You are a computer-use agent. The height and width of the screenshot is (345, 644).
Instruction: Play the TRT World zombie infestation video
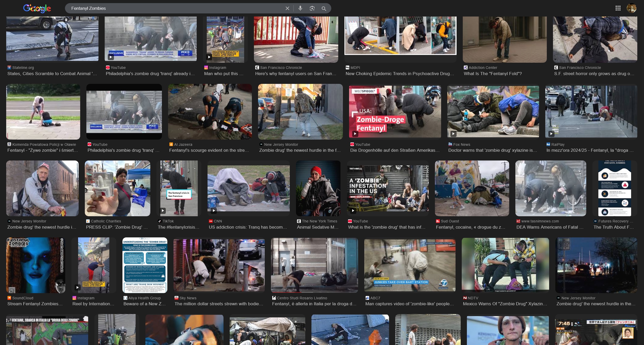coord(387,188)
